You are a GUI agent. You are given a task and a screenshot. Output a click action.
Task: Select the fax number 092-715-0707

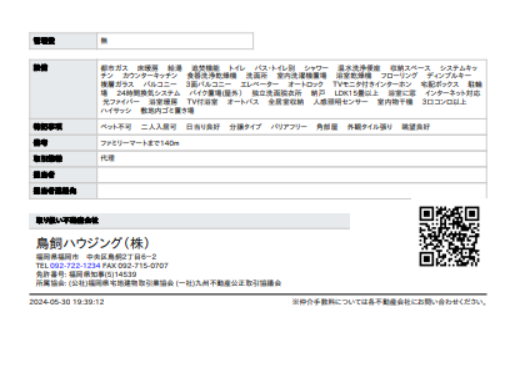click(x=143, y=266)
